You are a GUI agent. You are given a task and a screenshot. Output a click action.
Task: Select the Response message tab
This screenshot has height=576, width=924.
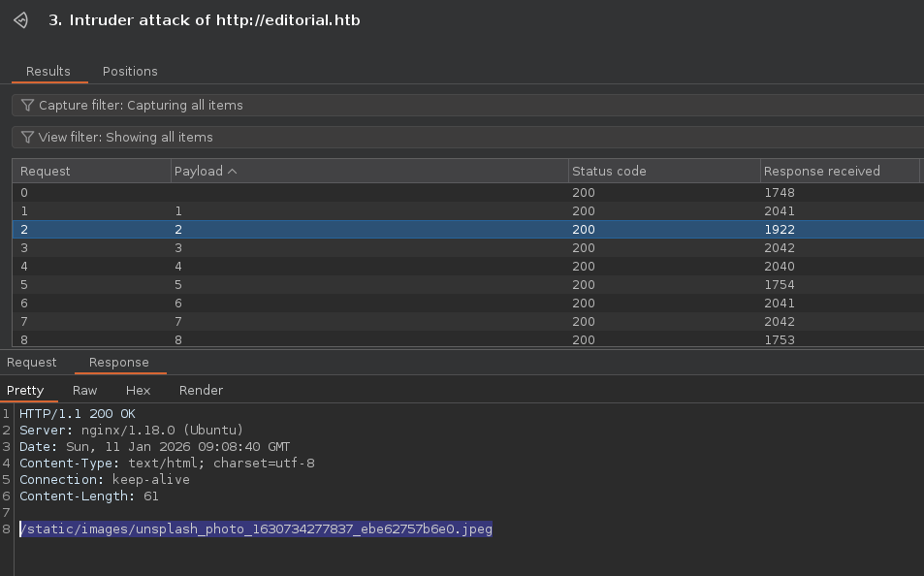tap(119, 362)
